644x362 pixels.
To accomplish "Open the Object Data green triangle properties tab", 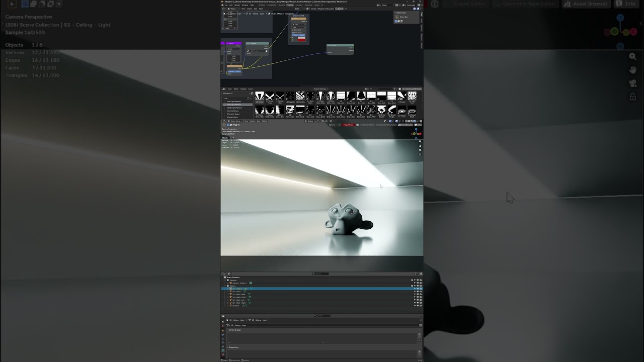I will tap(223, 350).
